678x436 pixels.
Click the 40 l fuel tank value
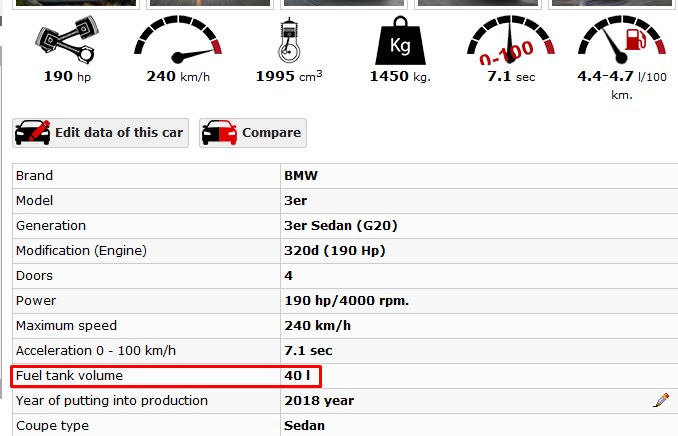click(297, 376)
